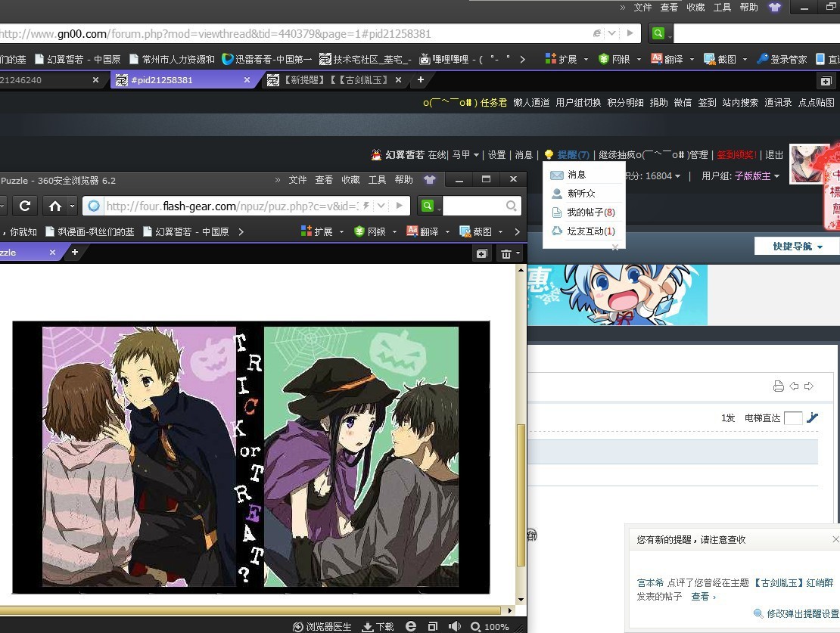The image size is (840, 633).
Task: Click 修改弹出提醒设置 in the notification popup
Action: click(x=802, y=613)
